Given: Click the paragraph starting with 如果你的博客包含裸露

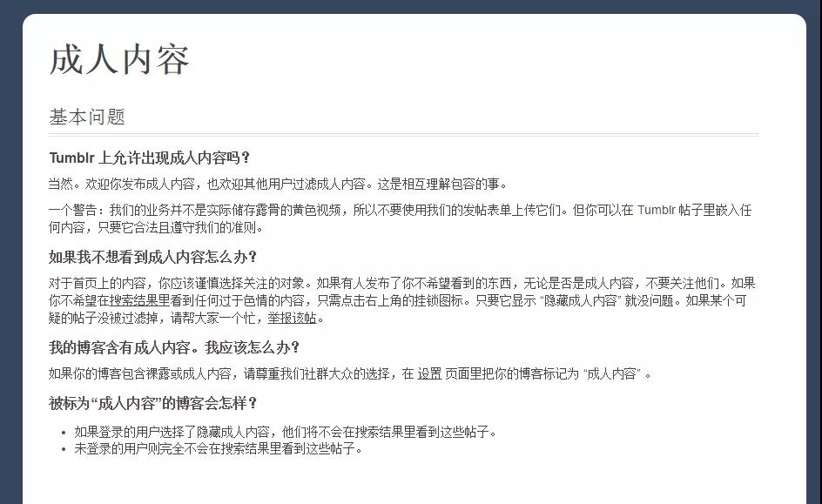Looking at the screenshot, I should 351,374.
